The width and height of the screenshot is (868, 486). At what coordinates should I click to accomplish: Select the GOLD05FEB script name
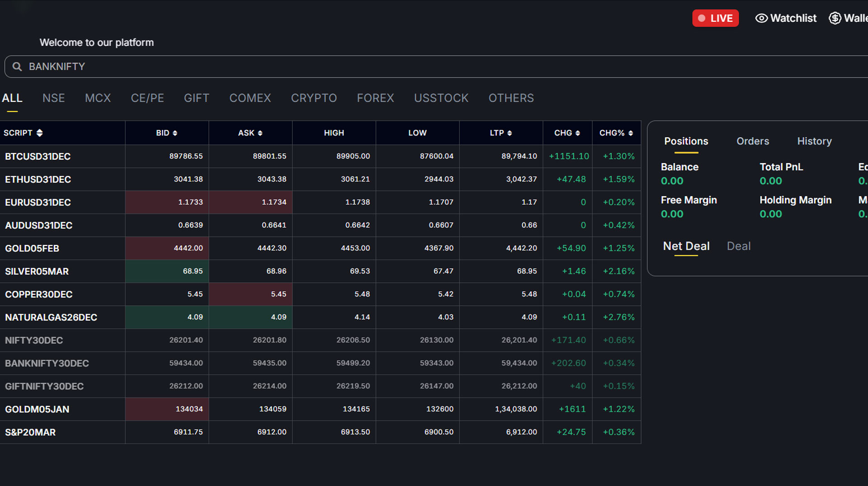click(32, 248)
